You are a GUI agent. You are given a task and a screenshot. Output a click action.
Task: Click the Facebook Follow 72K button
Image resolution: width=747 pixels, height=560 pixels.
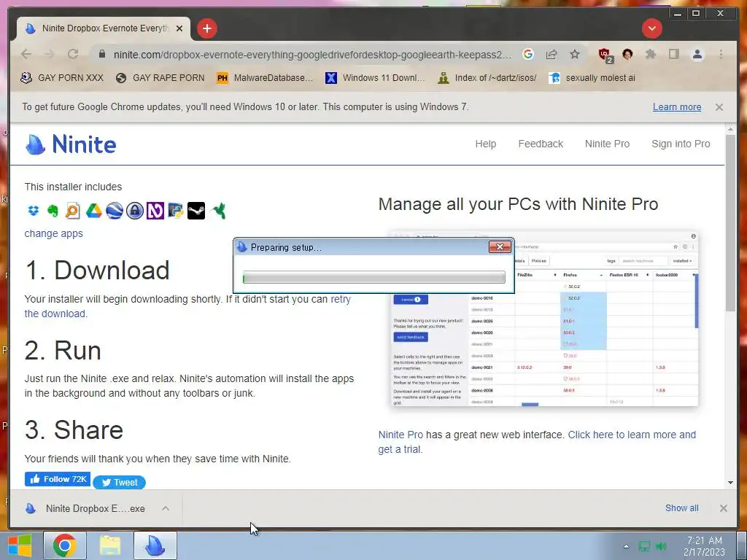click(x=58, y=479)
